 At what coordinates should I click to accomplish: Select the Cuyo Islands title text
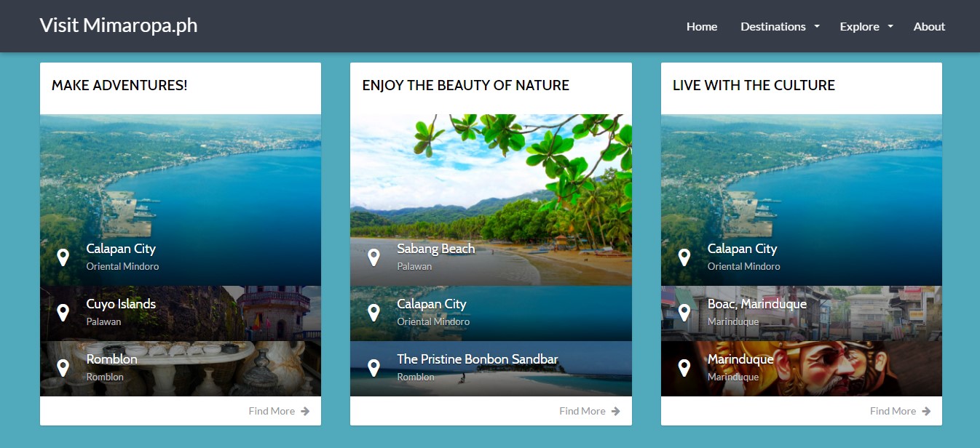pyautogui.click(x=121, y=304)
